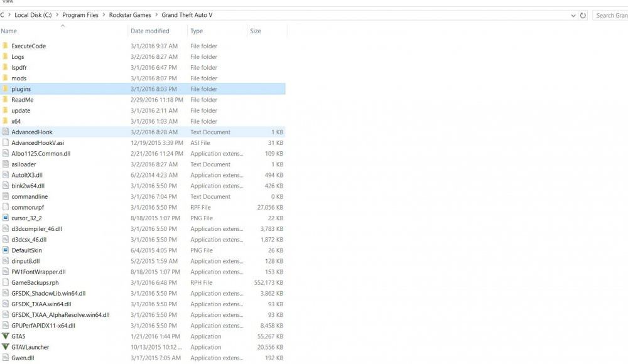The height and width of the screenshot is (364, 628).
Task: Navigate to Program Files breadcrumb
Action: tap(80, 15)
